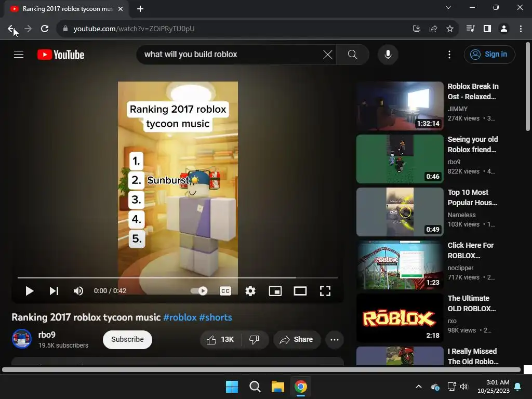Toggle Chrome side panel
The height and width of the screenshot is (399, 532).
(x=487, y=29)
